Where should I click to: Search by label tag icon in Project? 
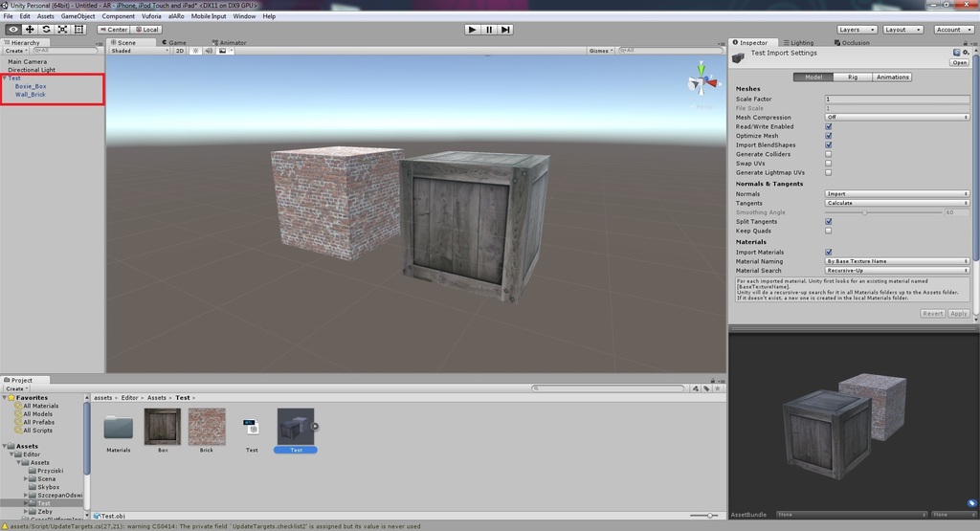point(706,388)
